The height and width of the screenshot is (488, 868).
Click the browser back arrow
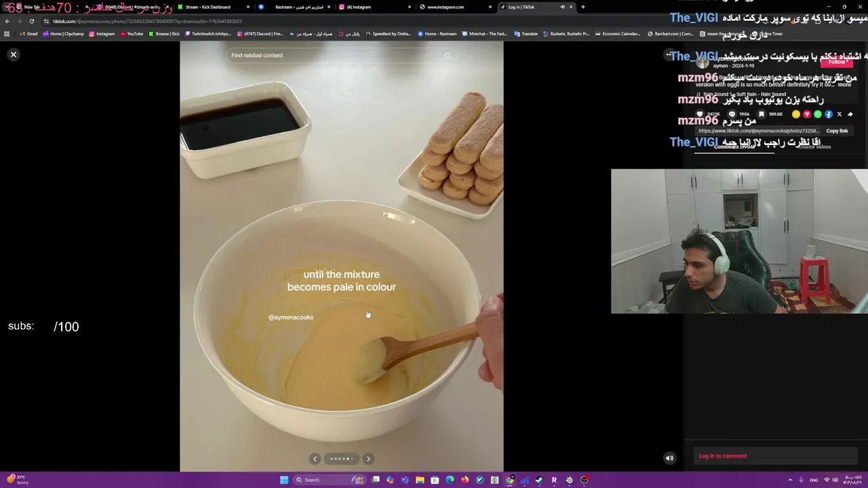tap(7, 21)
